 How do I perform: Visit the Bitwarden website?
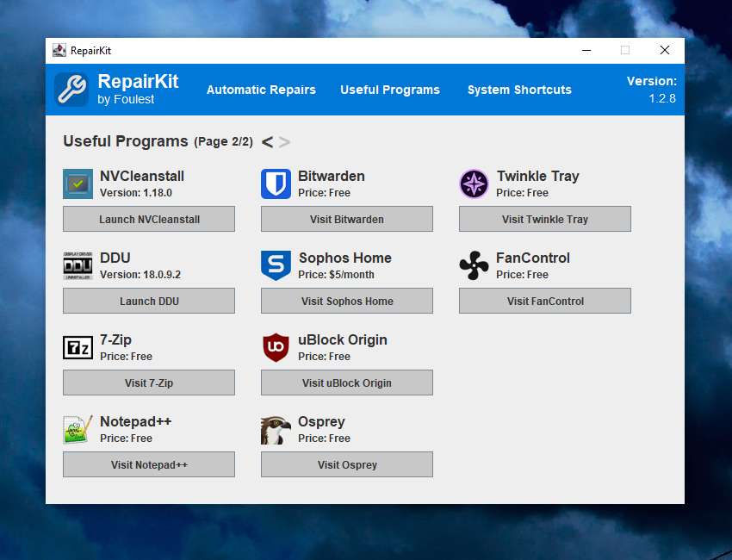click(x=347, y=219)
